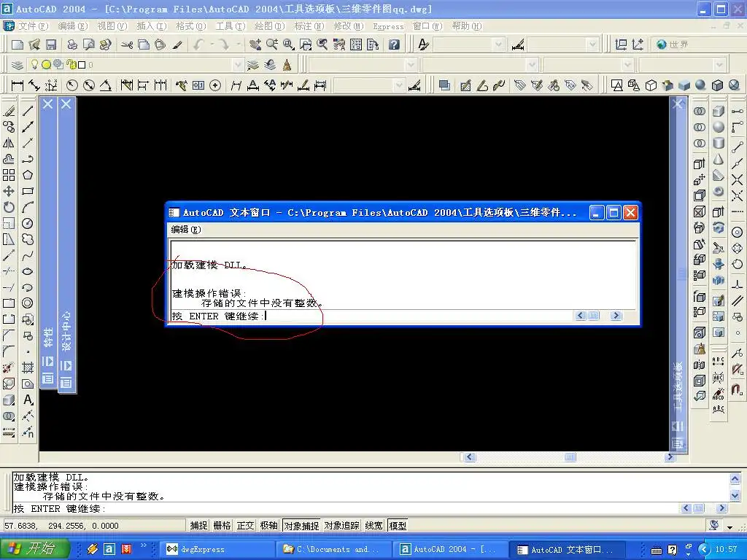Close the 设计中心 design center palette
The width and height of the screenshot is (747, 560).
tap(66, 104)
